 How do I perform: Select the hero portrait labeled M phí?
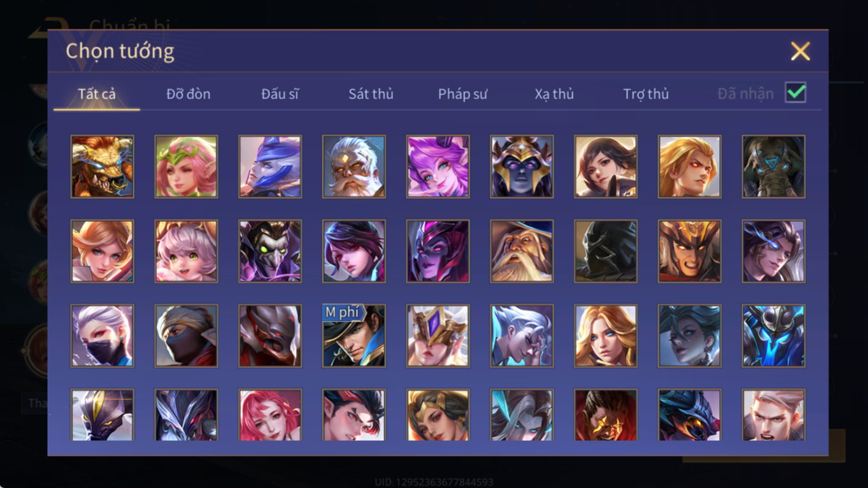[x=354, y=336]
